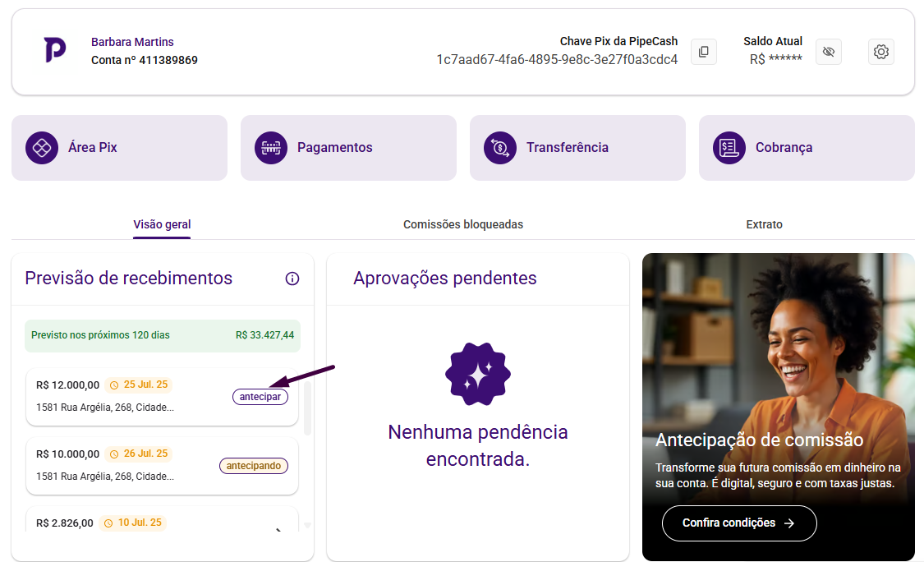Screen dimensions: 924x562
Task: Click the Cobrança invoice icon
Action: pyautogui.click(x=729, y=147)
